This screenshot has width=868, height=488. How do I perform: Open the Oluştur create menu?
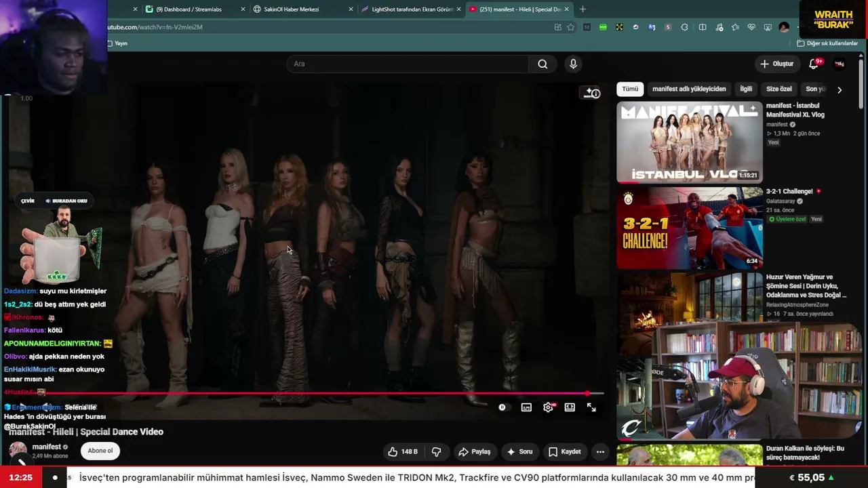(x=776, y=64)
